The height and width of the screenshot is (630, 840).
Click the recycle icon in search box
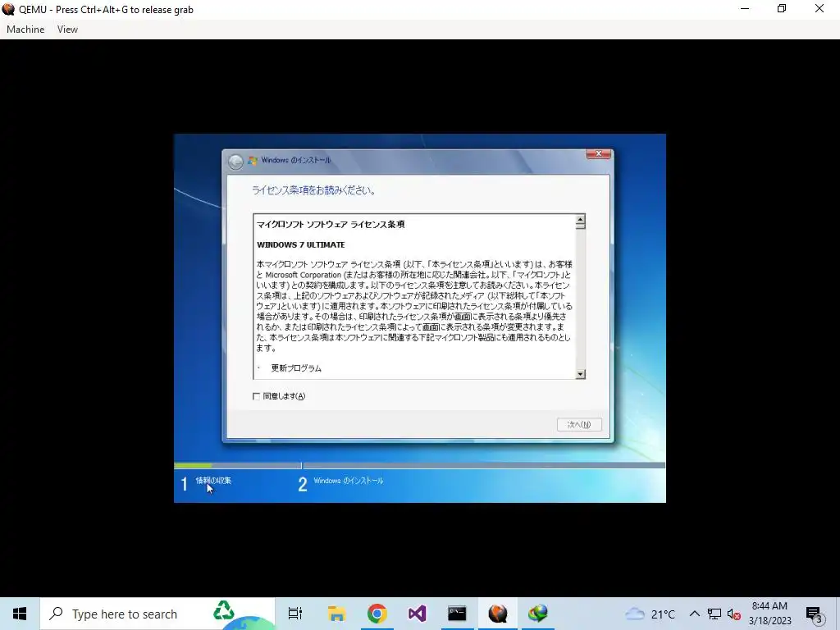pos(223,610)
